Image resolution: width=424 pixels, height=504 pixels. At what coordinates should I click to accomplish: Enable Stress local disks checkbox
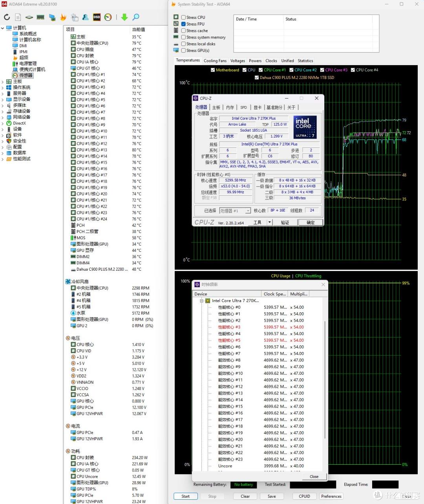point(183,44)
